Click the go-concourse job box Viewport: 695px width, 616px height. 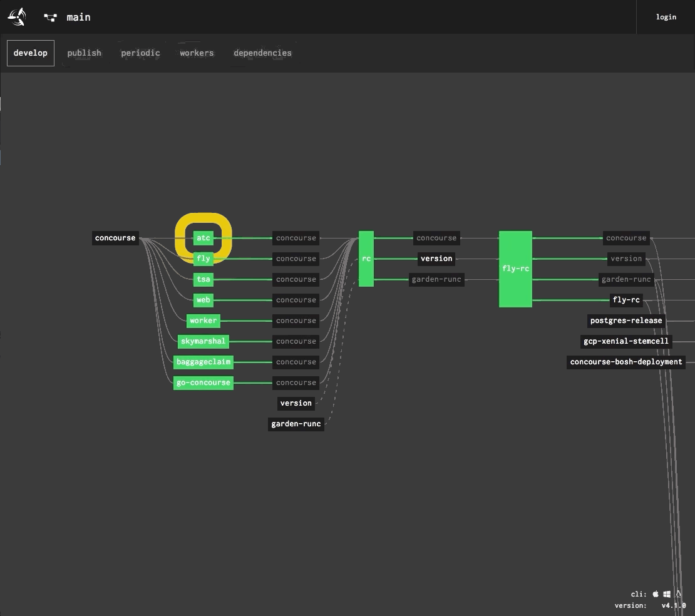point(203,382)
